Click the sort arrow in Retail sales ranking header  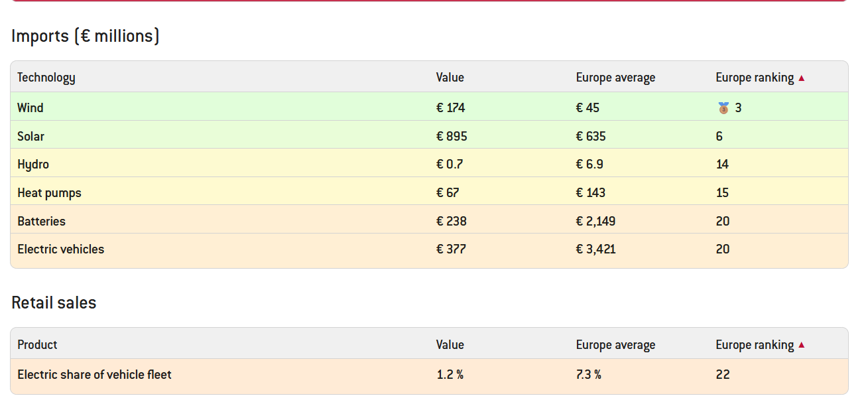[x=802, y=344]
